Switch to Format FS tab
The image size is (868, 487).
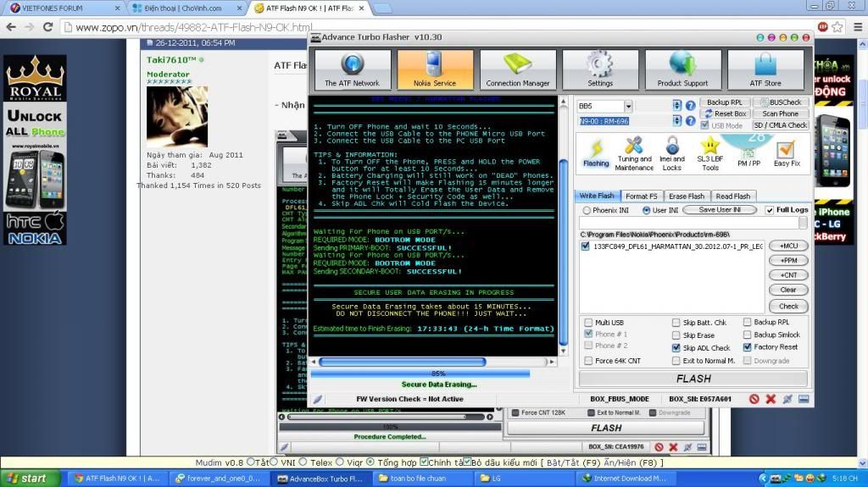coord(642,196)
